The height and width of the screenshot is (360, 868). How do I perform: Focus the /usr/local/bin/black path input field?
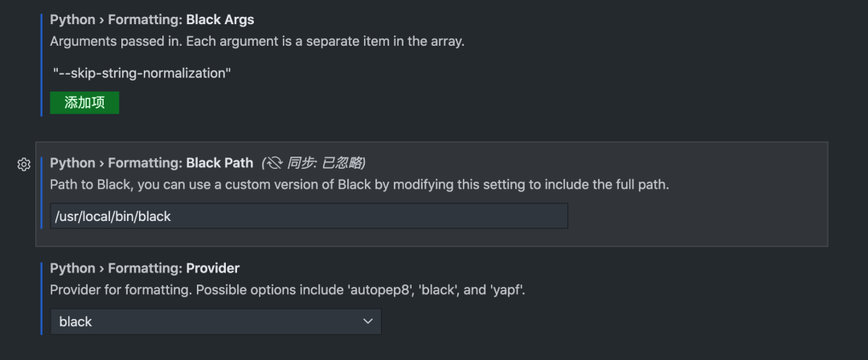(x=309, y=216)
